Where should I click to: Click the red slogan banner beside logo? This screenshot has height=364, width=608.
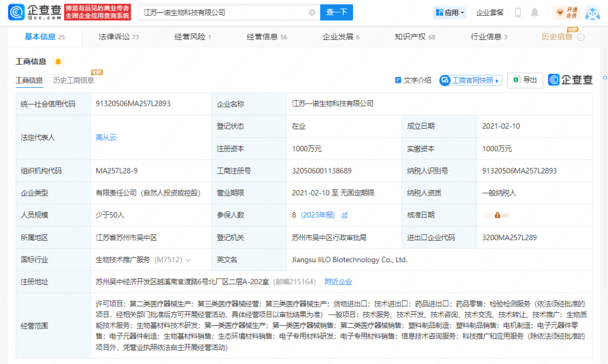point(98,12)
